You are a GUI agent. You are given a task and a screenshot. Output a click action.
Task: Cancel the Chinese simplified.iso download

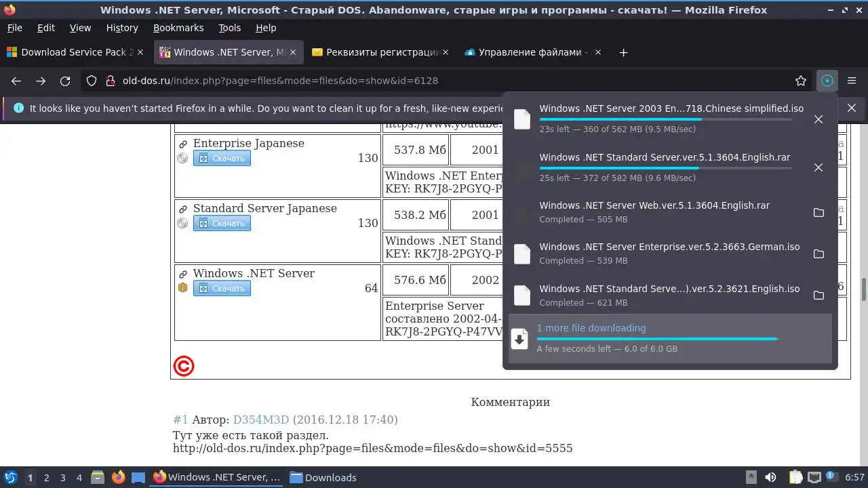click(818, 119)
